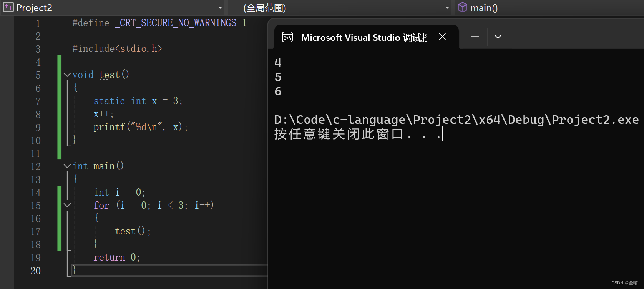
Task: Click the int i = 0 declaration
Action: coord(120,192)
